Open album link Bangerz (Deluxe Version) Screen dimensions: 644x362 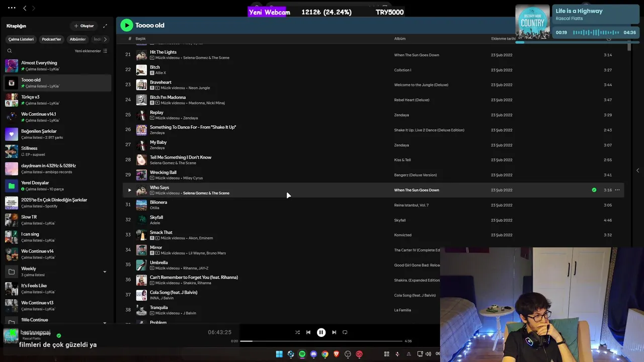(x=416, y=175)
